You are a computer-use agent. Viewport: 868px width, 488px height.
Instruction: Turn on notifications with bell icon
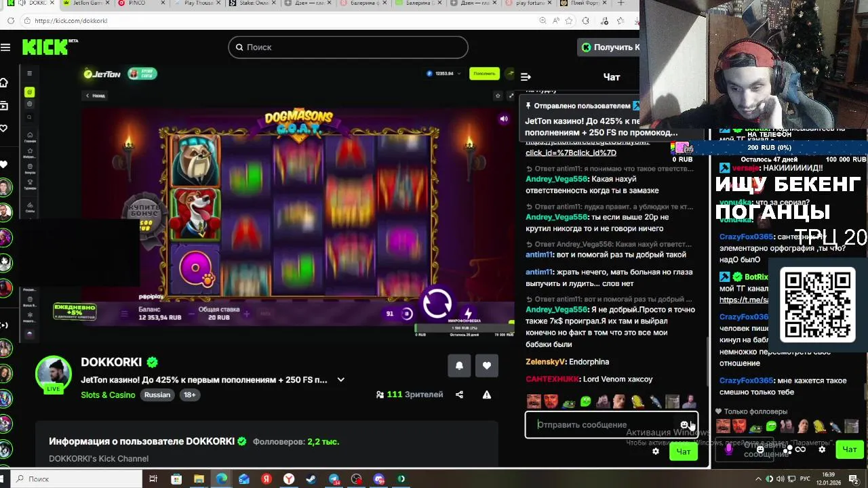459,365
